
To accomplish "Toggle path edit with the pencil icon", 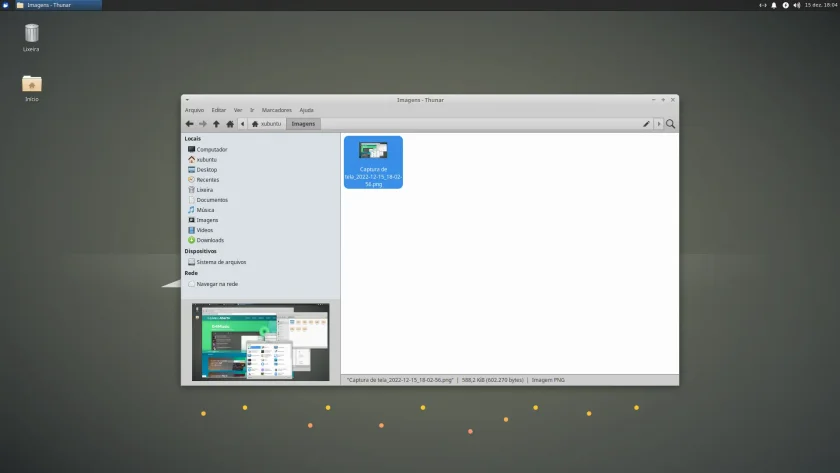I will point(647,124).
